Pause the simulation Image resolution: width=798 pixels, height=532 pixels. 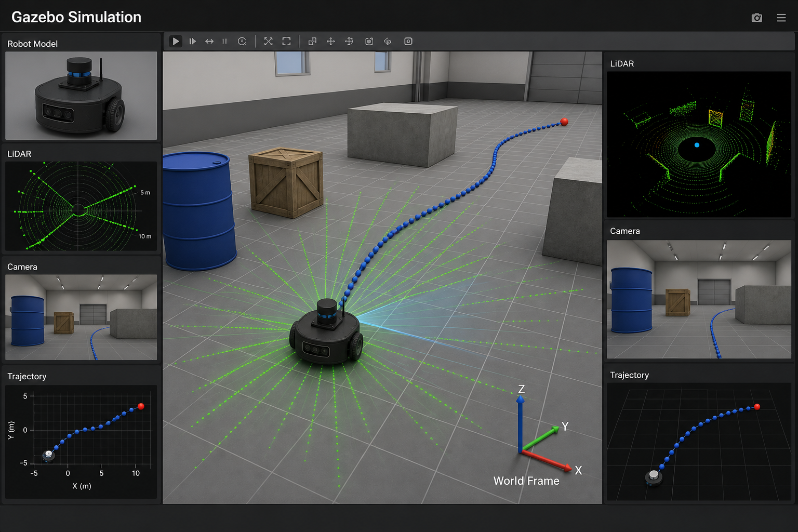coord(224,41)
